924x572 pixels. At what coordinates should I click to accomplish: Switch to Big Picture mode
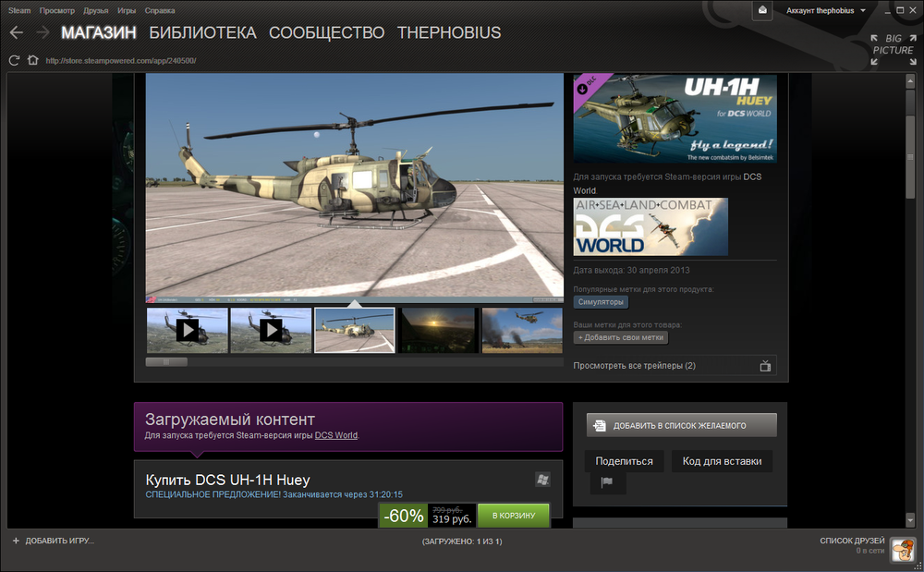894,50
